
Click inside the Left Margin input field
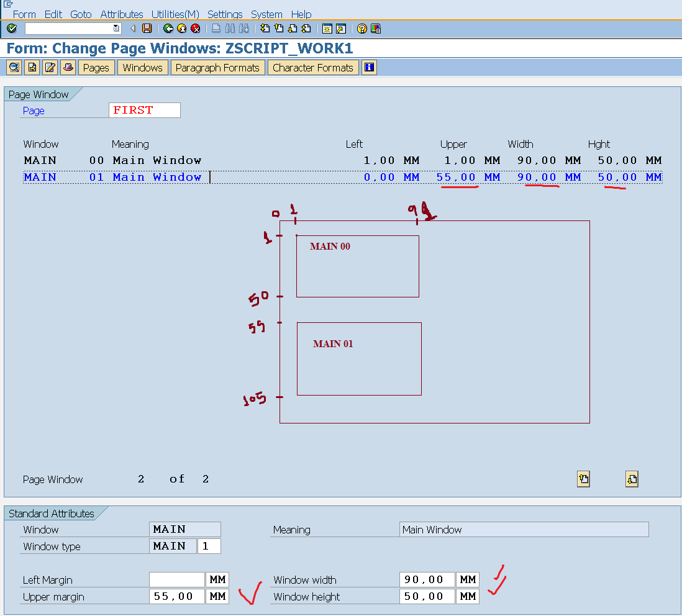coord(176,579)
